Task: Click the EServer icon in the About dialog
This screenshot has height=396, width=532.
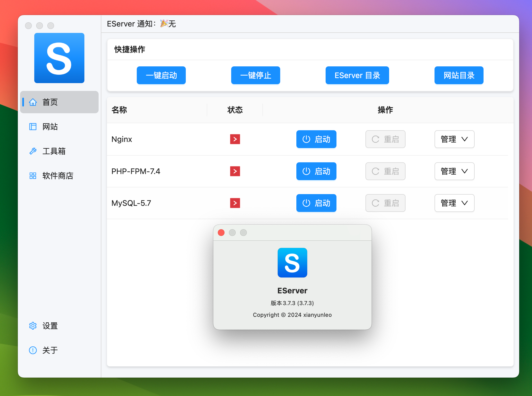Action: click(292, 263)
